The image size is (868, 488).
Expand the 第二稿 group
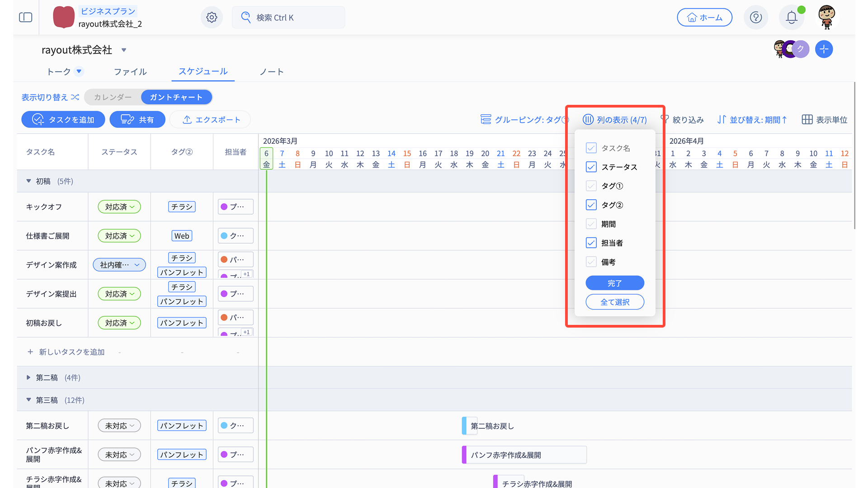28,378
